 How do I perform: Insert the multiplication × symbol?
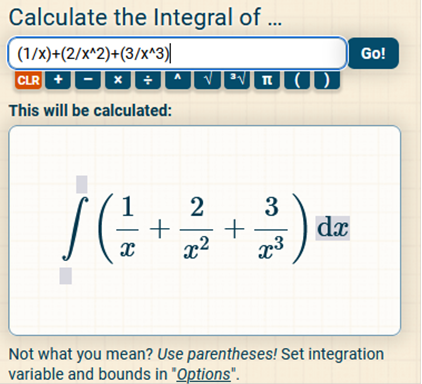tap(118, 80)
